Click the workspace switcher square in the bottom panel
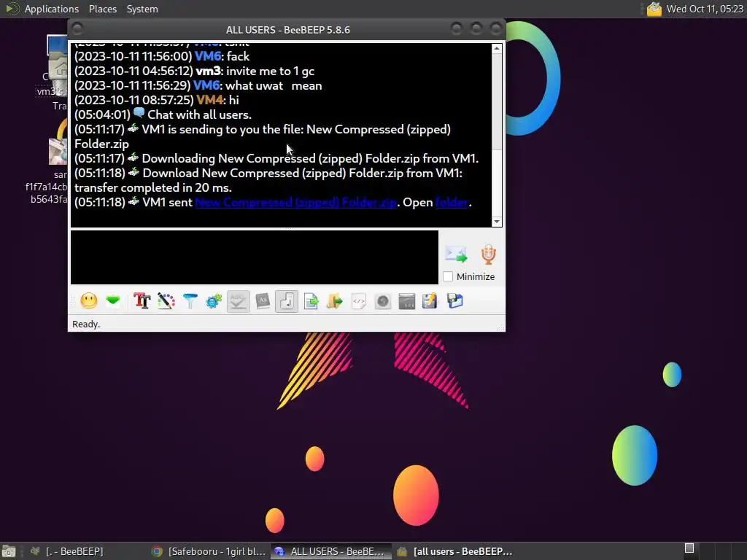 click(x=689, y=548)
